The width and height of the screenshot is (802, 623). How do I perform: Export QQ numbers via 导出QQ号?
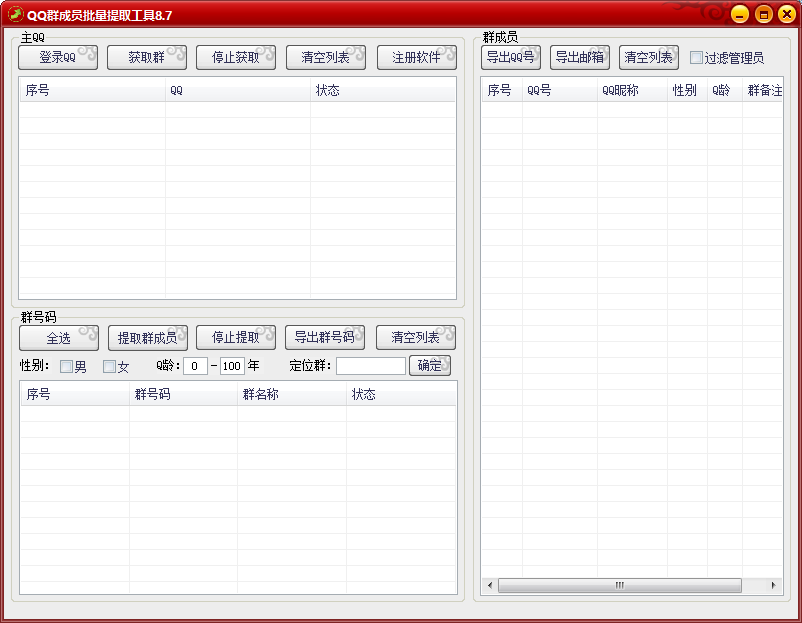[510, 57]
